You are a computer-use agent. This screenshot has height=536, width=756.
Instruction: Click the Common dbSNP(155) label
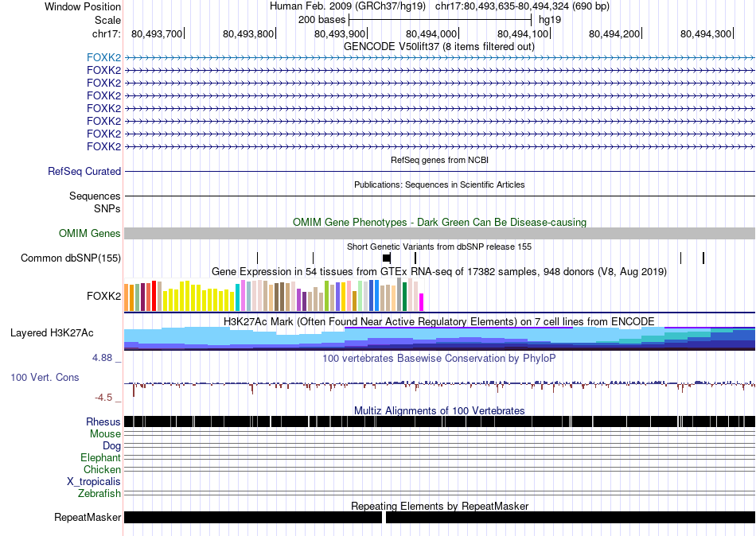click(71, 258)
